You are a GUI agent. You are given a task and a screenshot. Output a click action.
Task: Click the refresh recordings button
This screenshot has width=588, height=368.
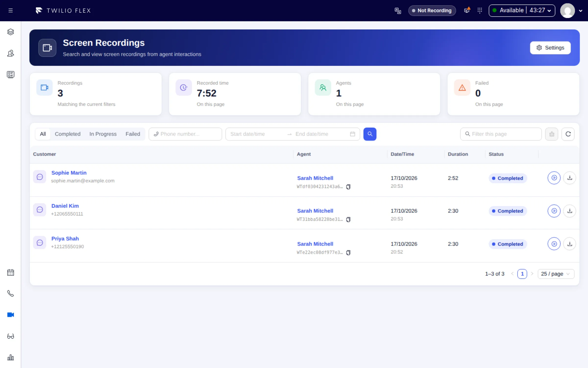click(x=568, y=134)
